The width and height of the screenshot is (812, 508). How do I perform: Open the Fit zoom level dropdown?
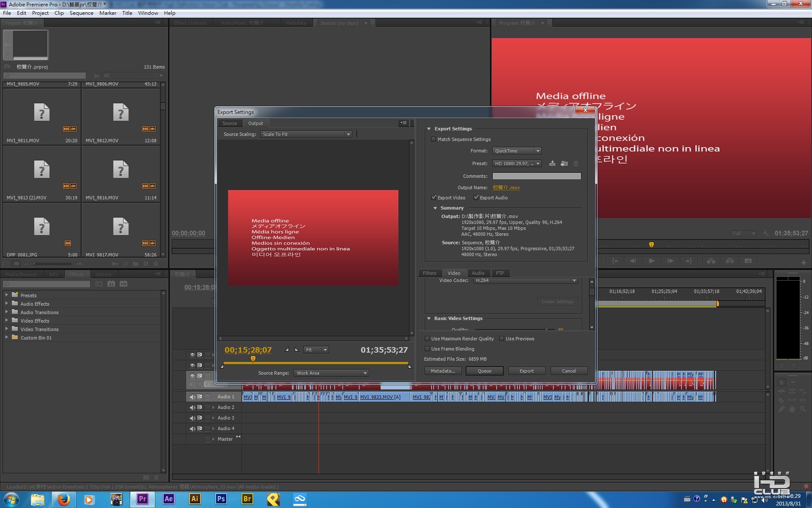(x=316, y=350)
